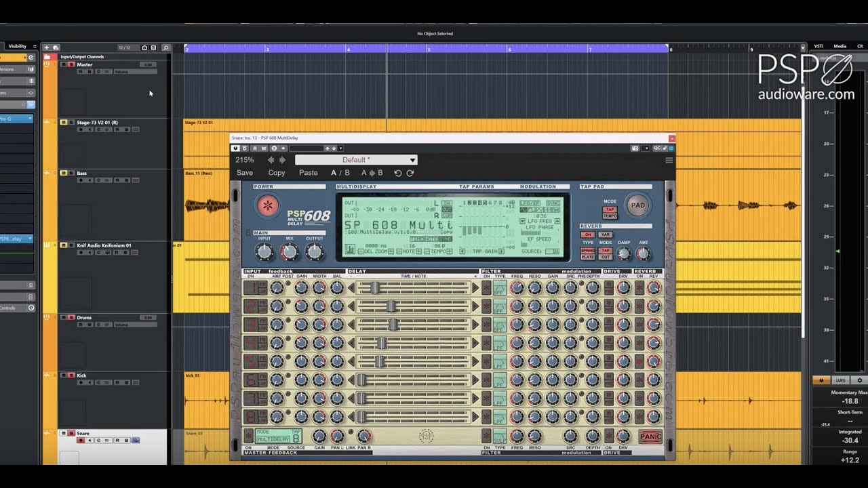Viewport: 868px width, 488px height.
Task: Select previous tap with TAP GAIN left arrow
Action: pyautogui.click(x=463, y=251)
